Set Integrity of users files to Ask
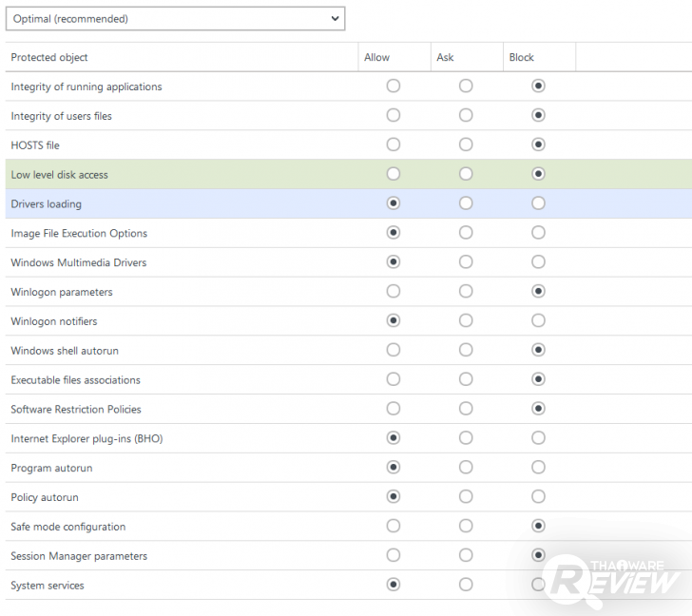The width and height of the screenshot is (692, 616). tap(466, 116)
